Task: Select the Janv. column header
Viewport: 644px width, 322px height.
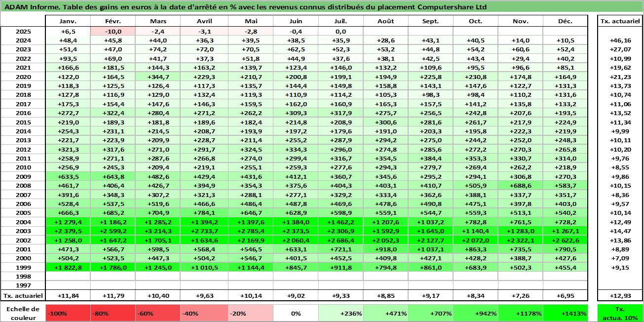Action: 68,21
